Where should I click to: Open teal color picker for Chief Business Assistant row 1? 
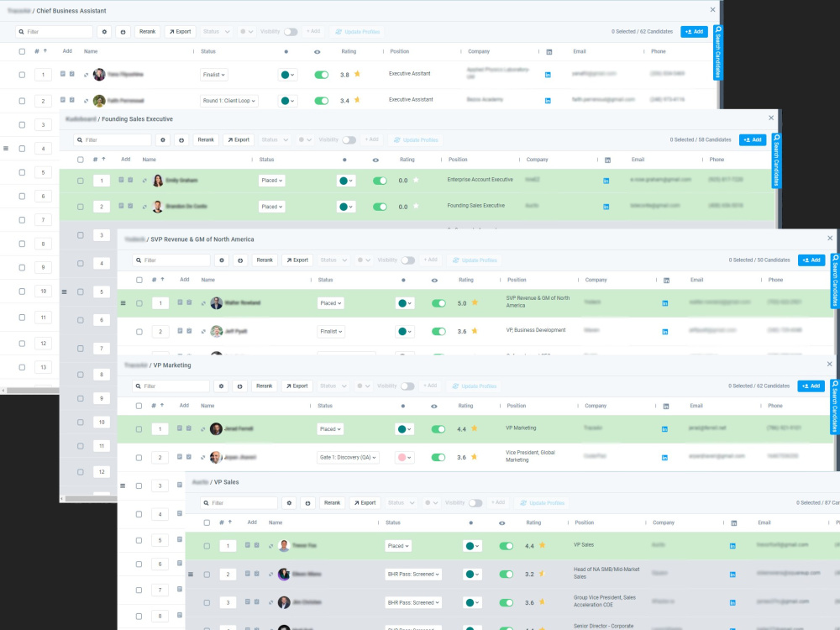tap(288, 75)
